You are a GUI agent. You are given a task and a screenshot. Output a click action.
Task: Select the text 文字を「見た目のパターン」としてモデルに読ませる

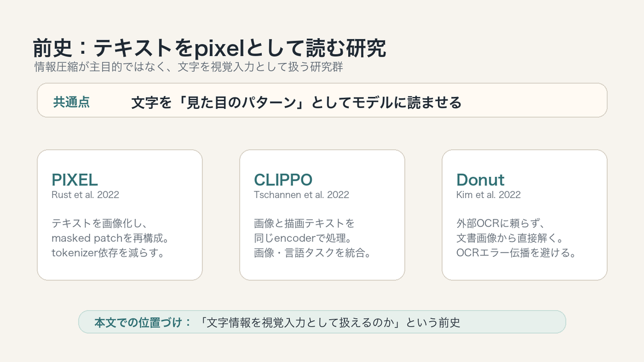coord(296,102)
